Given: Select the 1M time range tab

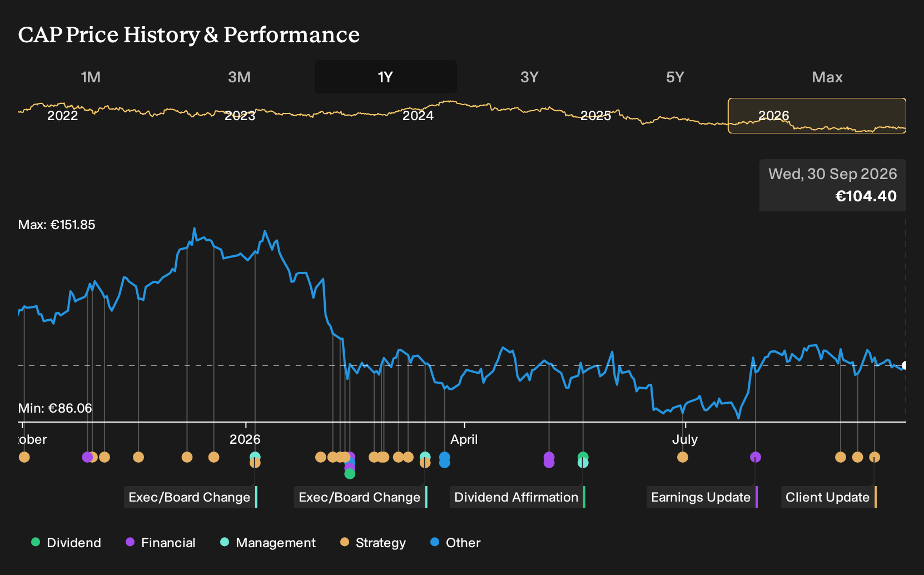Looking at the screenshot, I should [x=91, y=77].
